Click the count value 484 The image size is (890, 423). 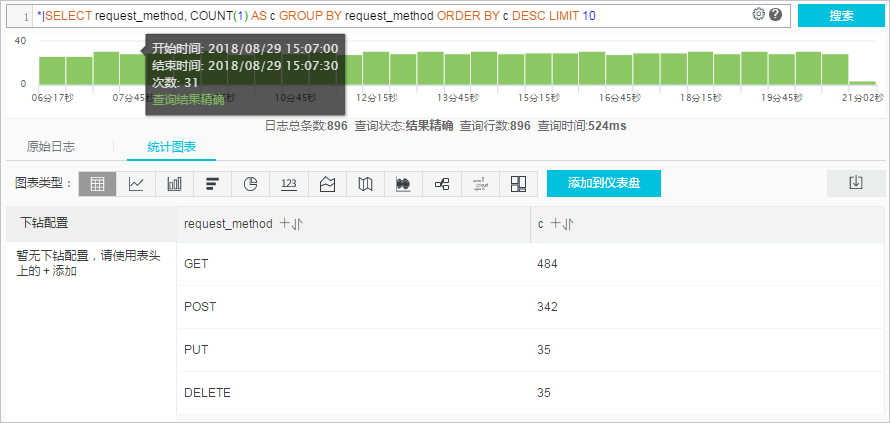pos(547,264)
